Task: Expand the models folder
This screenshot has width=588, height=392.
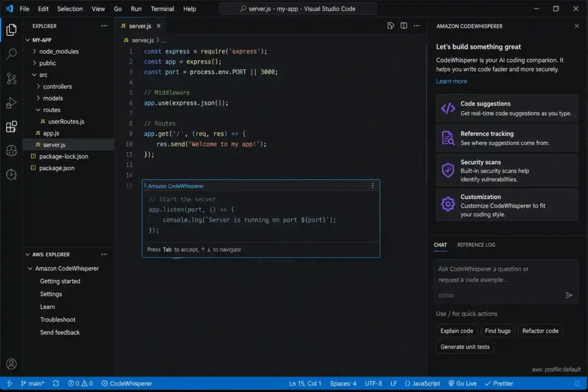Action: (38, 98)
